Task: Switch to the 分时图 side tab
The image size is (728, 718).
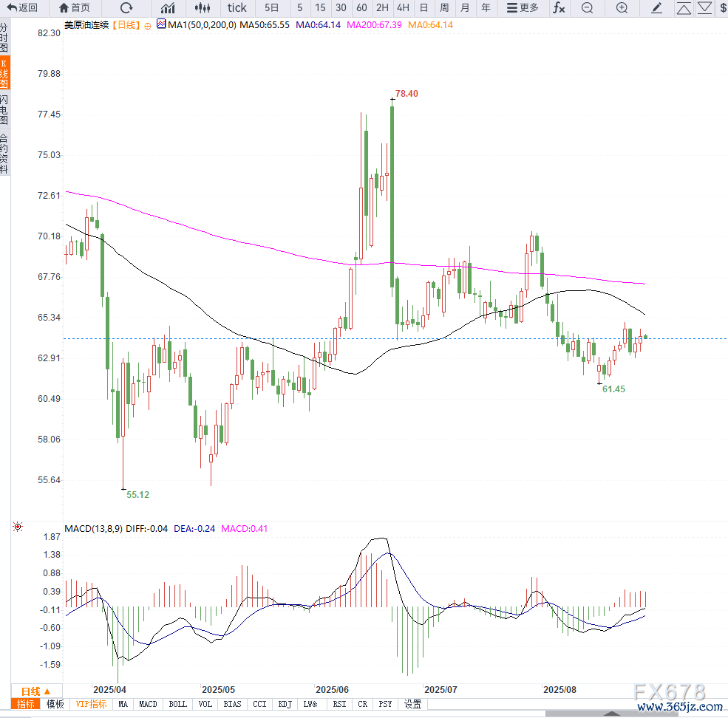Action: pyautogui.click(x=4, y=37)
